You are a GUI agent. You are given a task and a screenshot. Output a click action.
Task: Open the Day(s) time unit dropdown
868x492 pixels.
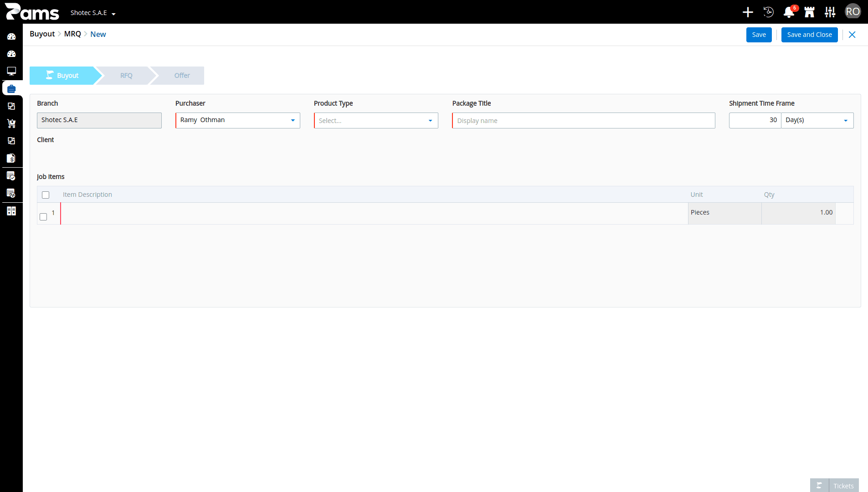point(817,120)
